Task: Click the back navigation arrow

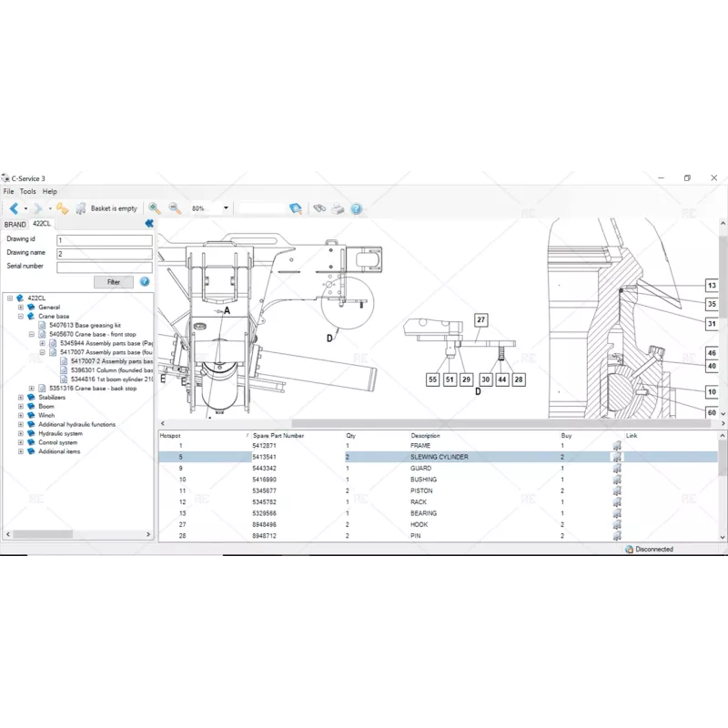Action: click(x=14, y=208)
